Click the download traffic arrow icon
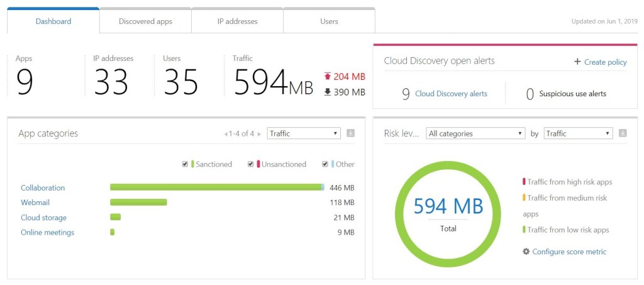This screenshot has height=285, width=644. tap(328, 92)
